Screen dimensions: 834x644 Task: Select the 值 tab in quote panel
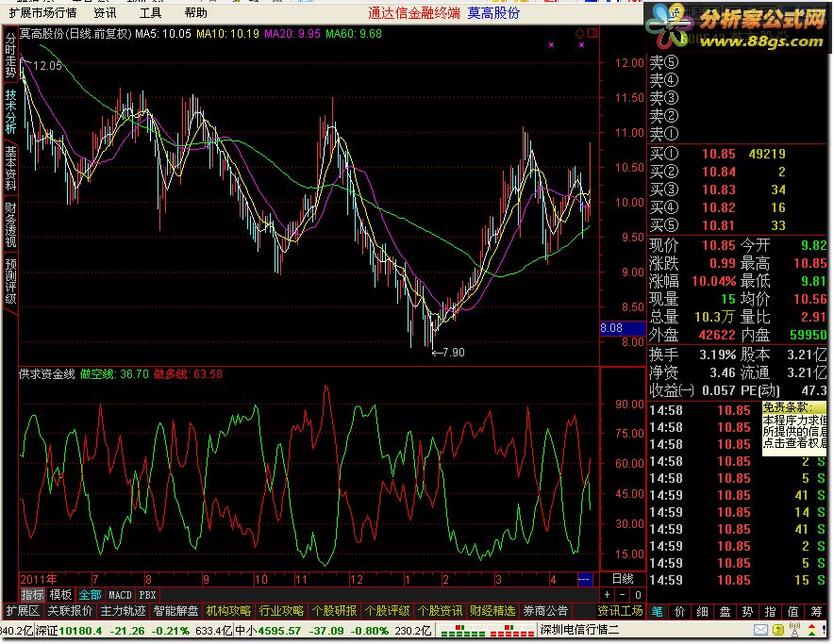click(792, 612)
